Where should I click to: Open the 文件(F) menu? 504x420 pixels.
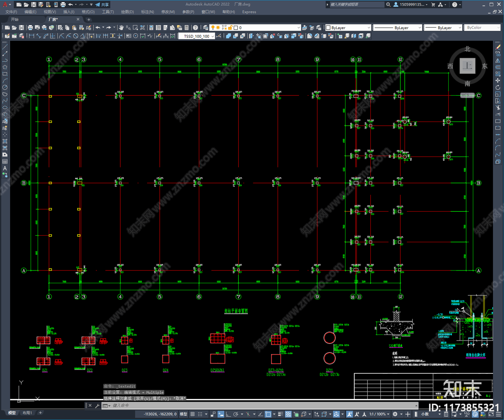pos(11,12)
